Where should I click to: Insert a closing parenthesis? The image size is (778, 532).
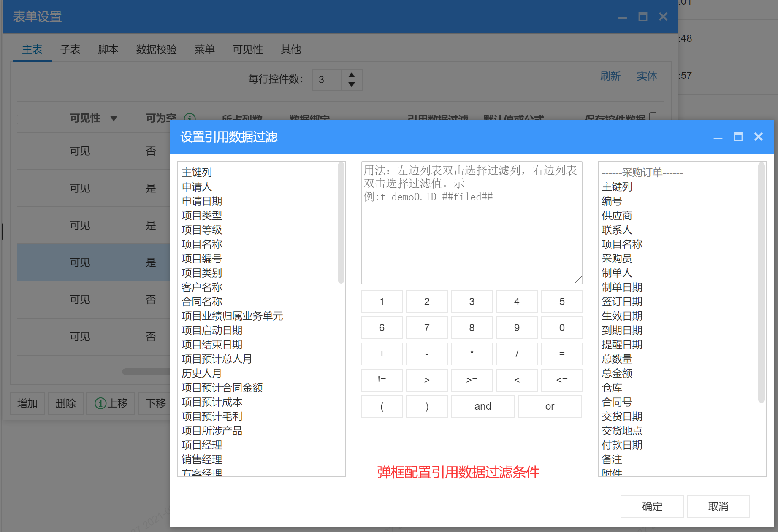(x=427, y=406)
